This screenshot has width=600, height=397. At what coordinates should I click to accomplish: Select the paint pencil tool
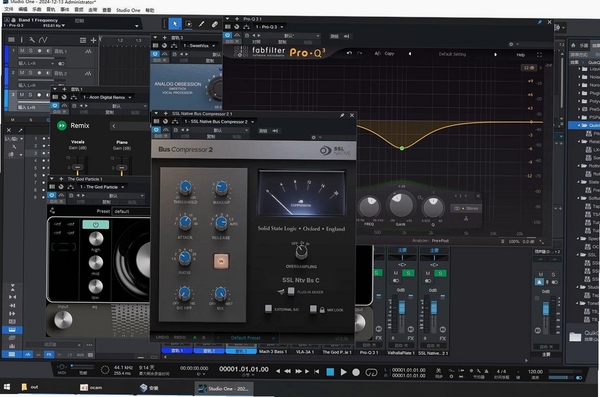coord(201,24)
